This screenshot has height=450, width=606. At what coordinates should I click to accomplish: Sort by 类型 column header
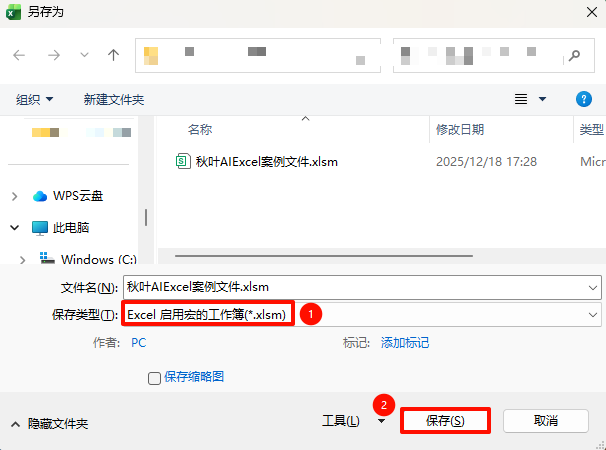tap(591, 130)
